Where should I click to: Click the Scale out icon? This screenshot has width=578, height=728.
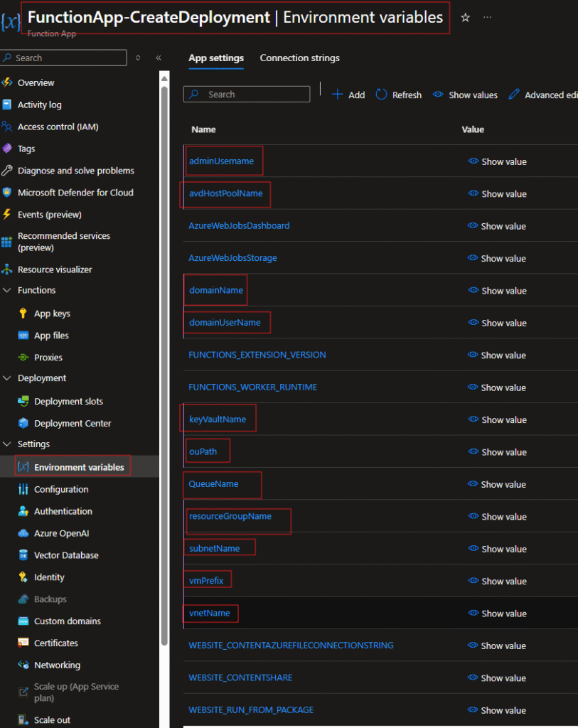[x=23, y=719]
